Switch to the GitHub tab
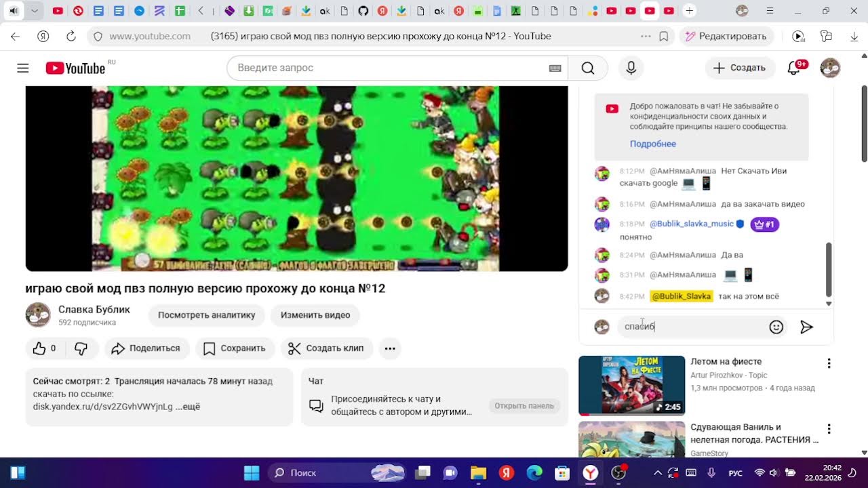868x488 pixels. (x=363, y=11)
